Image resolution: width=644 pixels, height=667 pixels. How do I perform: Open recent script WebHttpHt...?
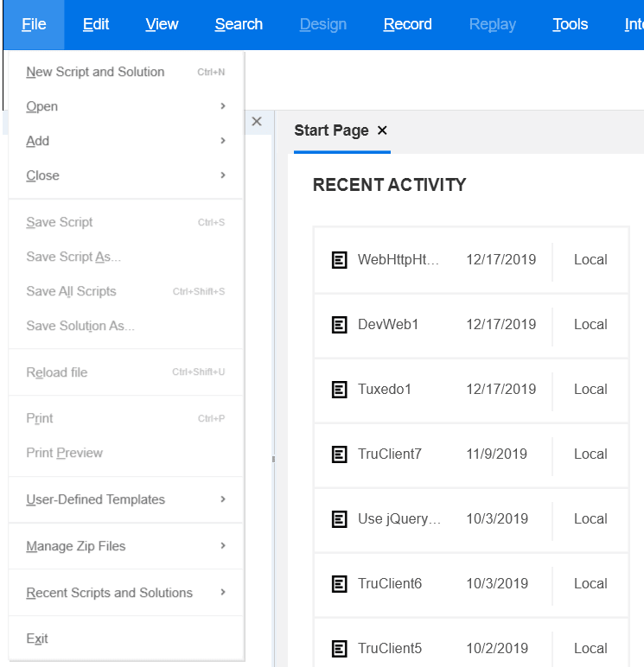398,259
